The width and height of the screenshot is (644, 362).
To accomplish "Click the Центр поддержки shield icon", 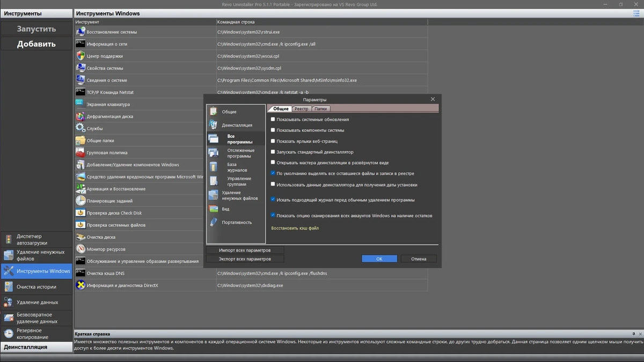I will pyautogui.click(x=80, y=56).
